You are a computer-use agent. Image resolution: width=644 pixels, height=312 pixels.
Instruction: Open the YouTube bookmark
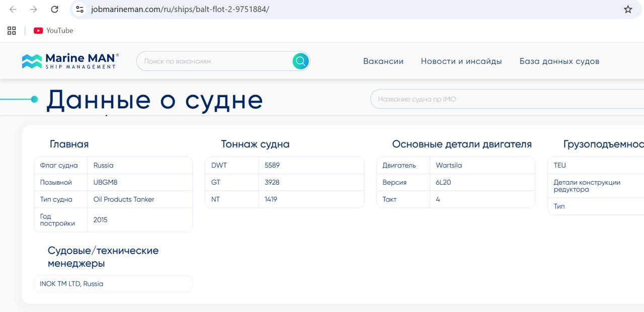[x=53, y=31]
